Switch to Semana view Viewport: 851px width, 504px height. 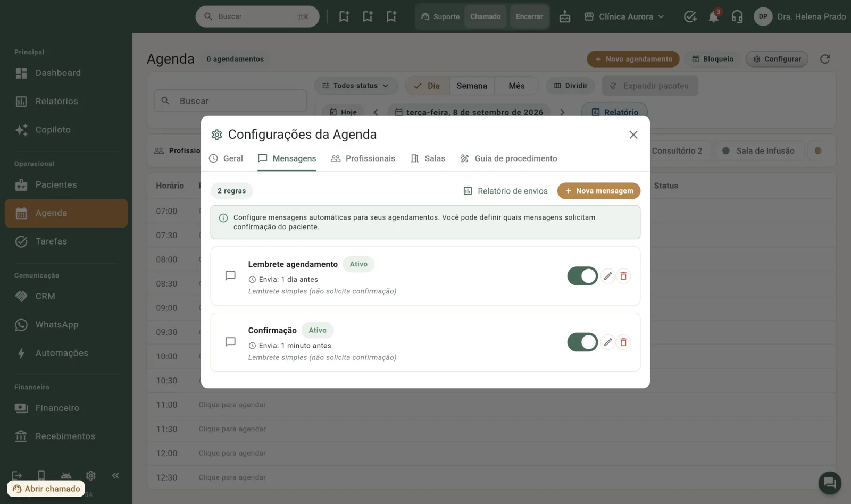coord(472,86)
